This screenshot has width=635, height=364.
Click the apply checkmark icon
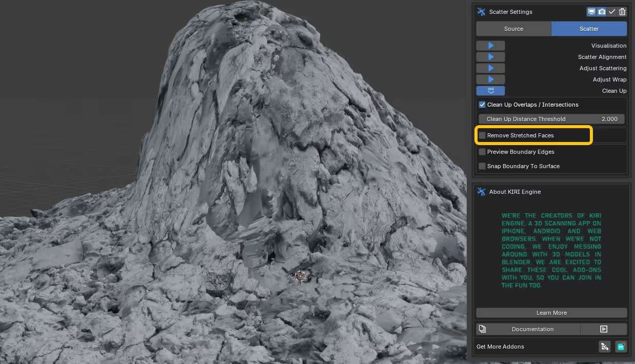coord(612,12)
